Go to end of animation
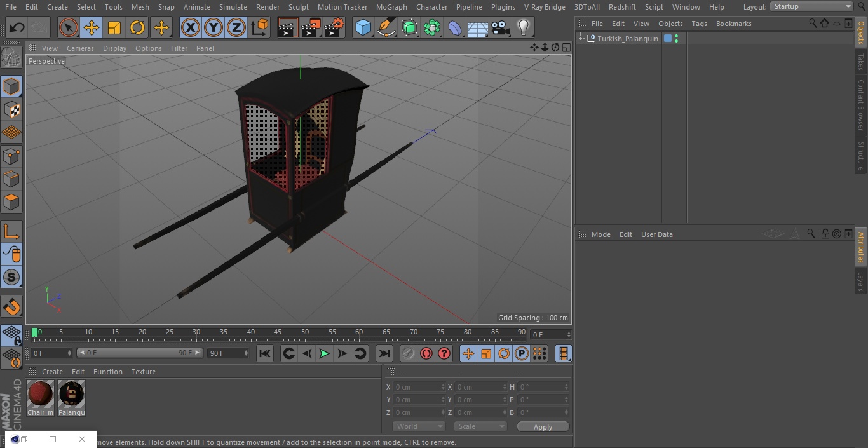Image resolution: width=868 pixels, height=448 pixels. pyautogui.click(x=384, y=353)
